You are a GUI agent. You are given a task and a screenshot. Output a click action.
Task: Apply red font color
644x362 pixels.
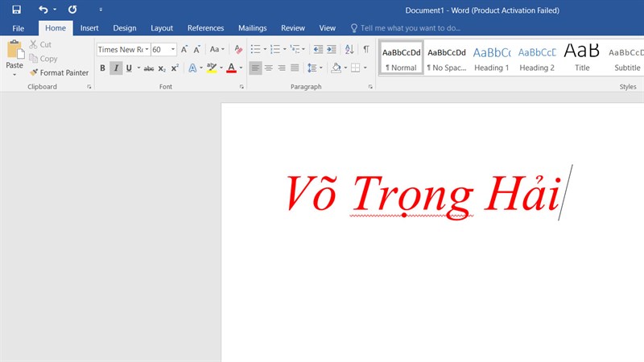pos(231,68)
